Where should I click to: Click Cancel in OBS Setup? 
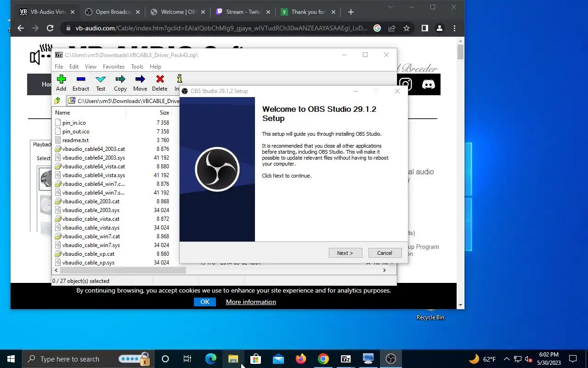click(385, 253)
